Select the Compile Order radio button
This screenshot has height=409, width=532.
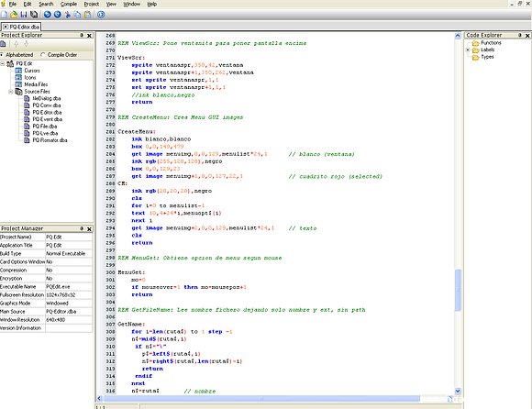[43, 55]
